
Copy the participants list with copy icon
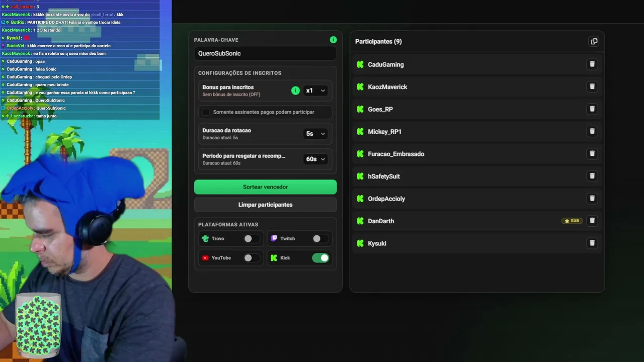594,41
